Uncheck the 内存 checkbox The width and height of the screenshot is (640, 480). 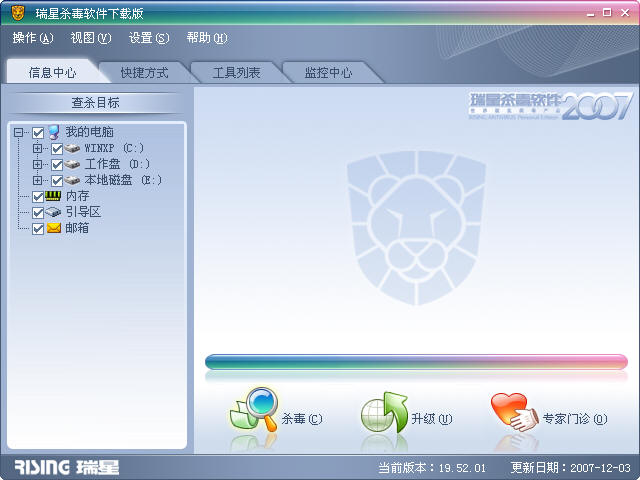tap(38, 196)
